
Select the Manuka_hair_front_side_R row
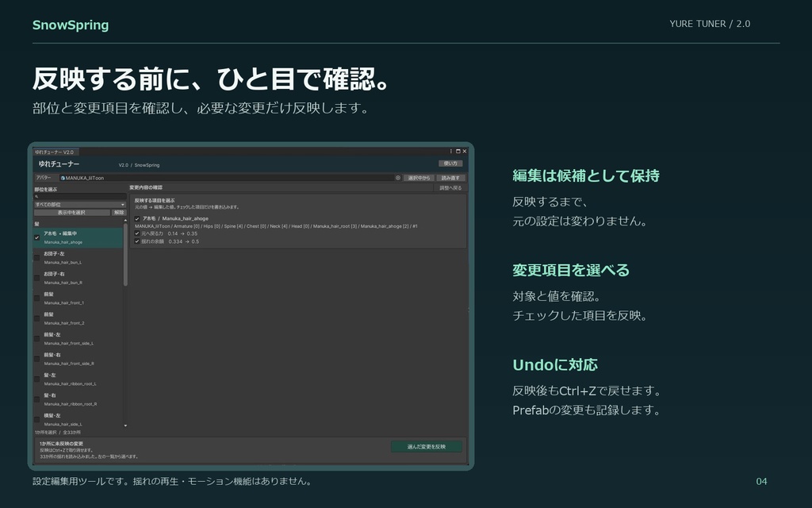[x=79, y=359]
